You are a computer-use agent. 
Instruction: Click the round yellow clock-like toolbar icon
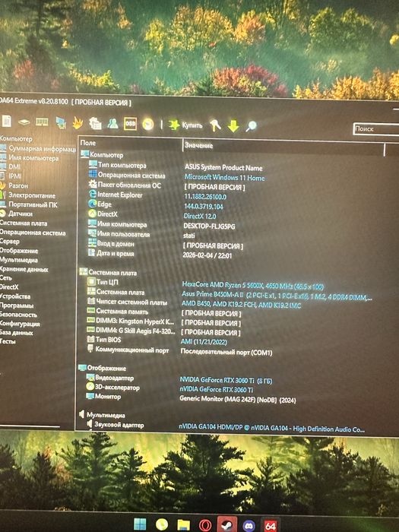[x=148, y=125]
